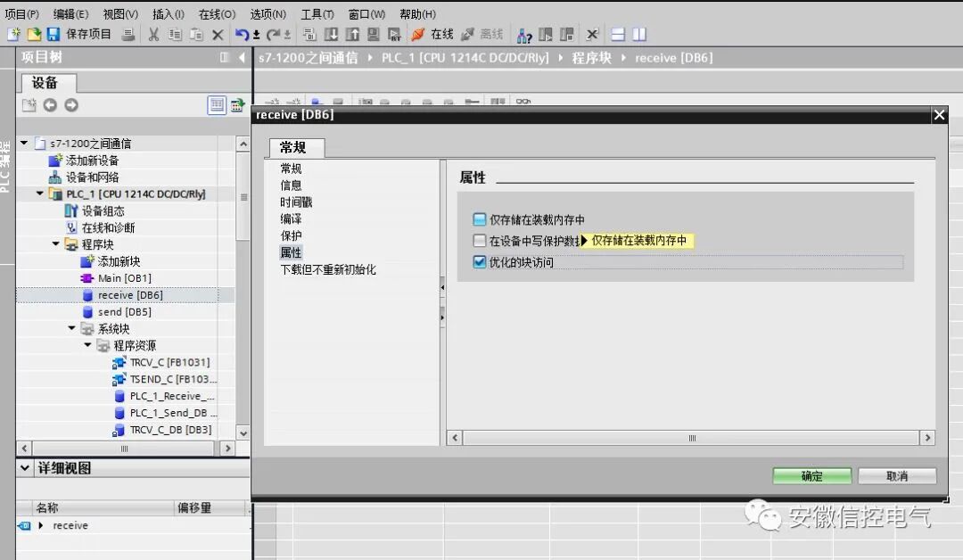This screenshot has width=963, height=560.
Task: Select 设备和网络 in project tree
Action: 92,177
